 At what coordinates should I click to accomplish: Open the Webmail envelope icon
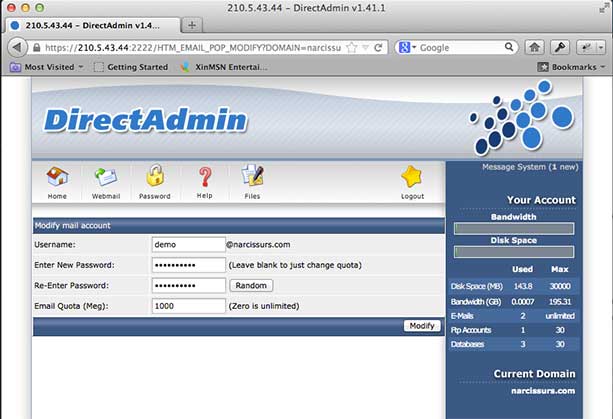[106, 177]
